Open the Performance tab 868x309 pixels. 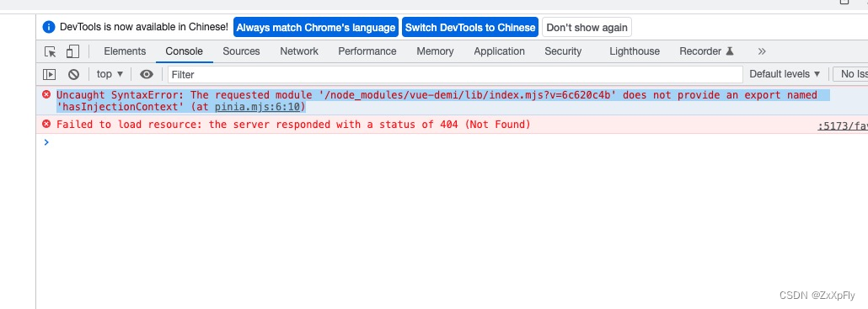[367, 51]
